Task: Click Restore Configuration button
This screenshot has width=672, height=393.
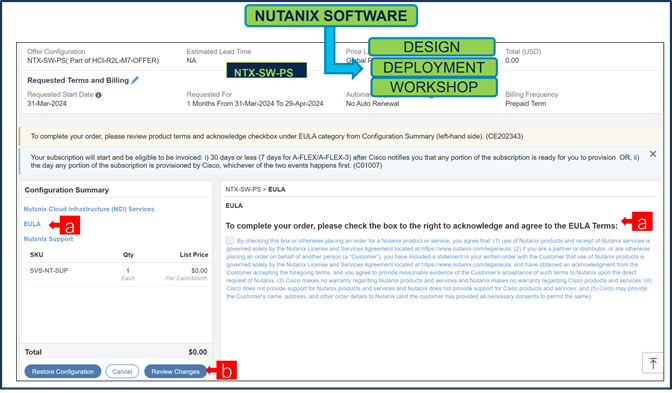Action: click(63, 372)
